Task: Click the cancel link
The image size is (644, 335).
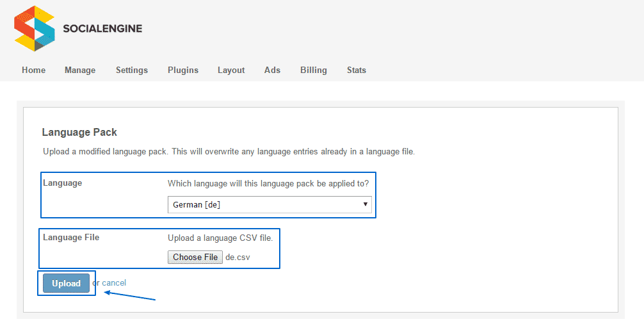Action: (114, 283)
